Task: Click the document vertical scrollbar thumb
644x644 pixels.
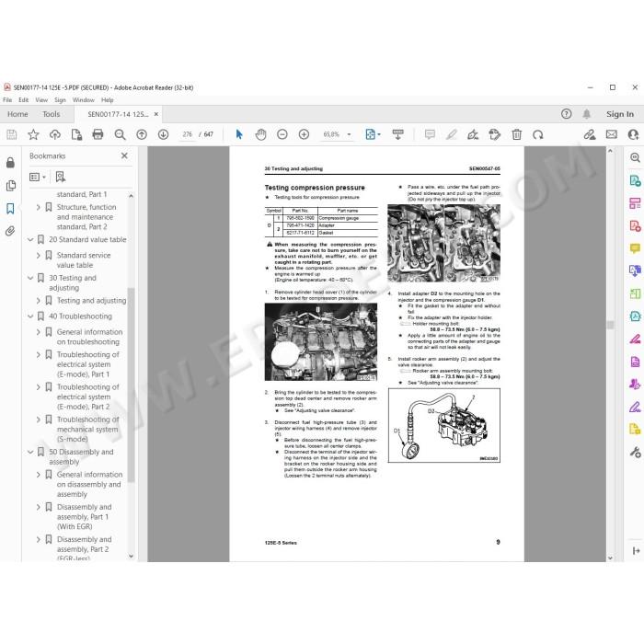Action: coord(610,325)
